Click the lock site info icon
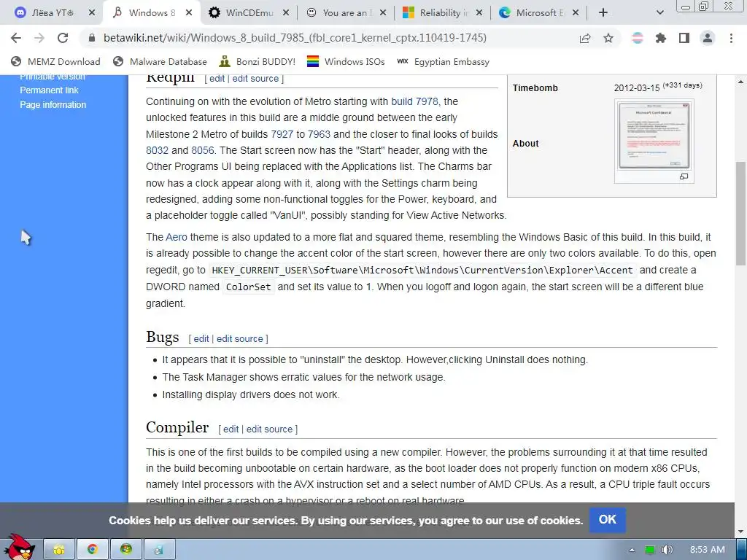The width and height of the screenshot is (747, 560). pos(93,38)
